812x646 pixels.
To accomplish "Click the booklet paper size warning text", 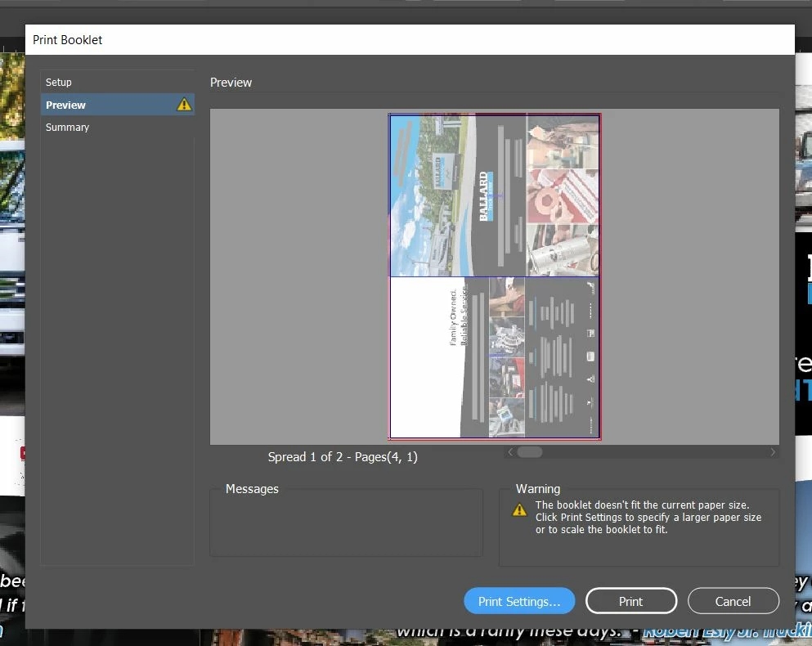I will tap(648, 517).
